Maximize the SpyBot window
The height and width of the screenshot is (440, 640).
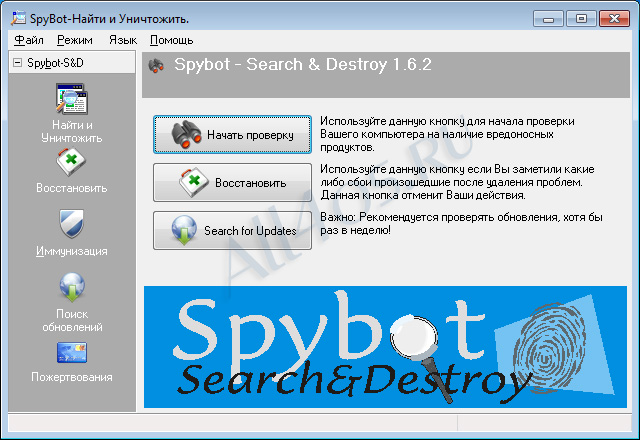click(581, 19)
